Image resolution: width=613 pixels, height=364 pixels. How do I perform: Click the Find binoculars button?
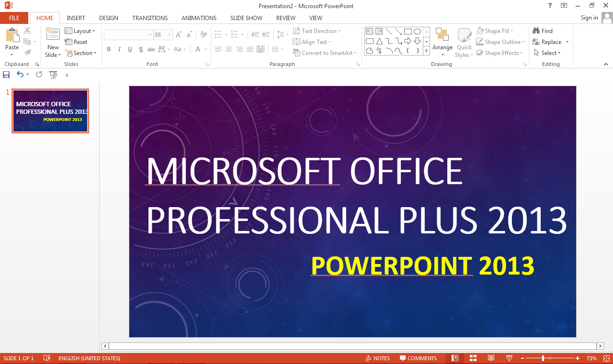click(543, 31)
